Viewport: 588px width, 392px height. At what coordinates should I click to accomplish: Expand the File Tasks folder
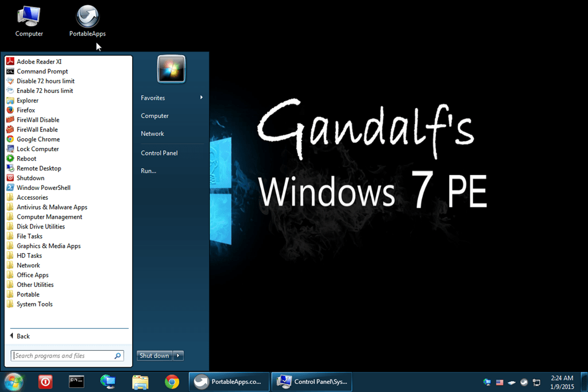(x=24, y=236)
